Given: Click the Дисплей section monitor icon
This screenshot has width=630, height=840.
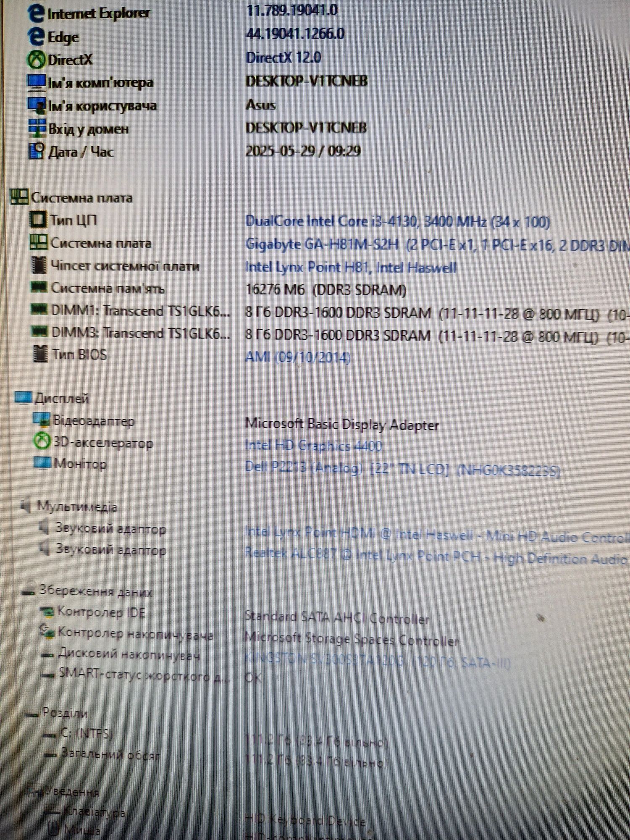Looking at the screenshot, I should click(24, 397).
